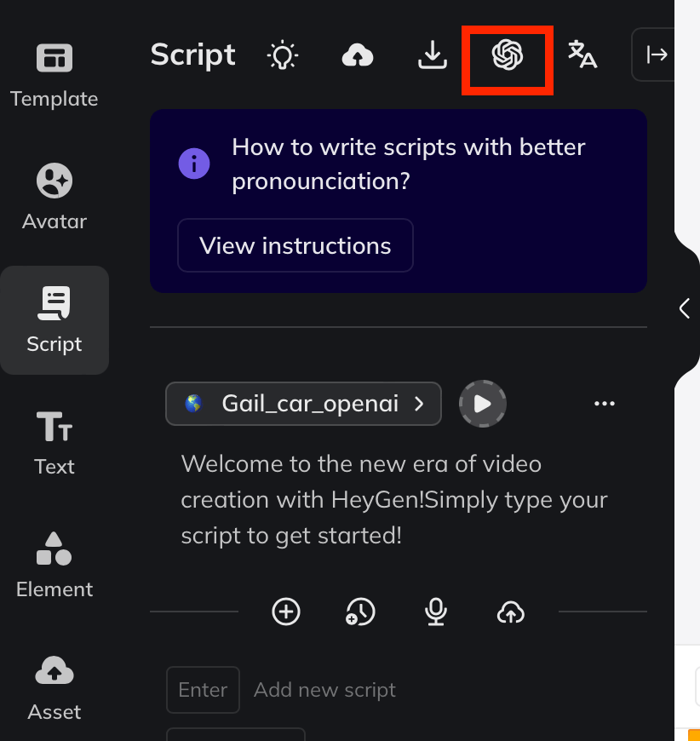Open the three-dot more options menu
700x741 pixels.
[x=605, y=404]
